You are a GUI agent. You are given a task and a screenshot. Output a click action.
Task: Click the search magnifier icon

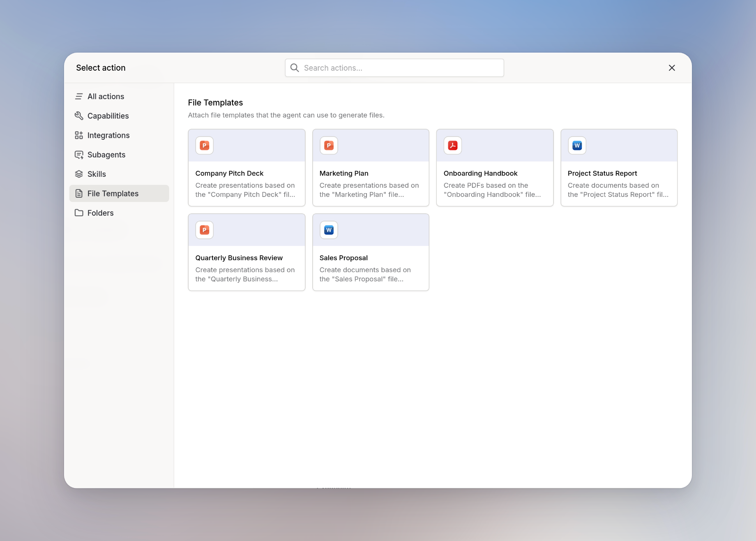295,68
